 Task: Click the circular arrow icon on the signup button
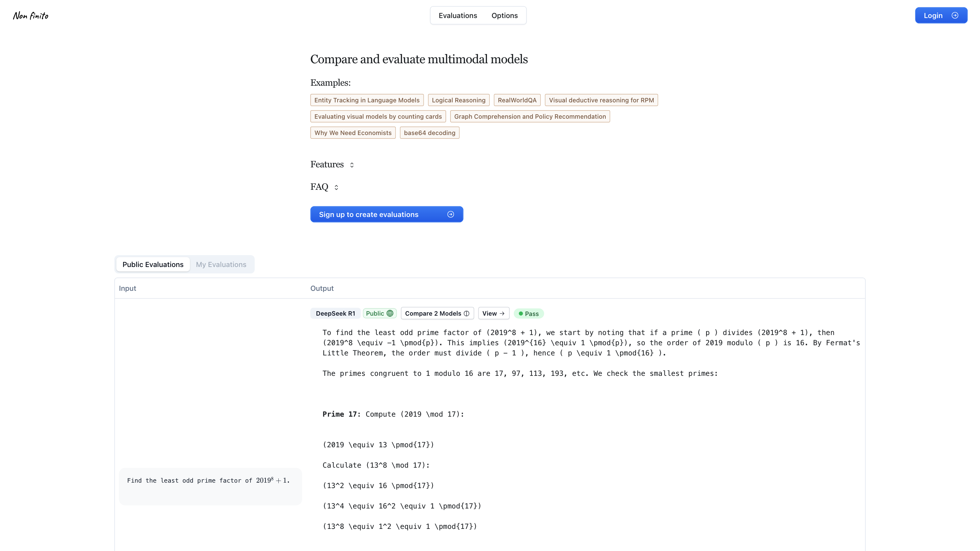[451, 214]
